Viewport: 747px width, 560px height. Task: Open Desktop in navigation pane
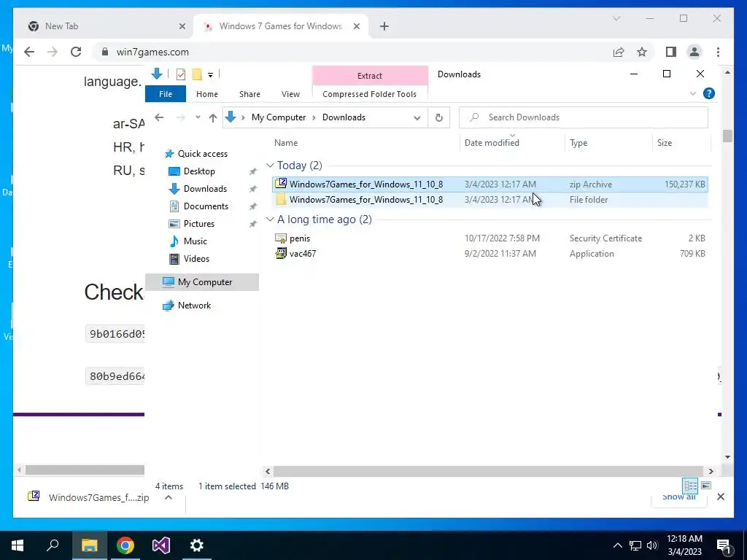point(199,171)
